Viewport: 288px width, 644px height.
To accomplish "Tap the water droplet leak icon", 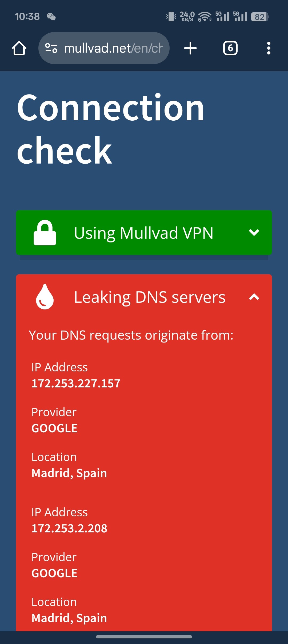I will [45, 297].
